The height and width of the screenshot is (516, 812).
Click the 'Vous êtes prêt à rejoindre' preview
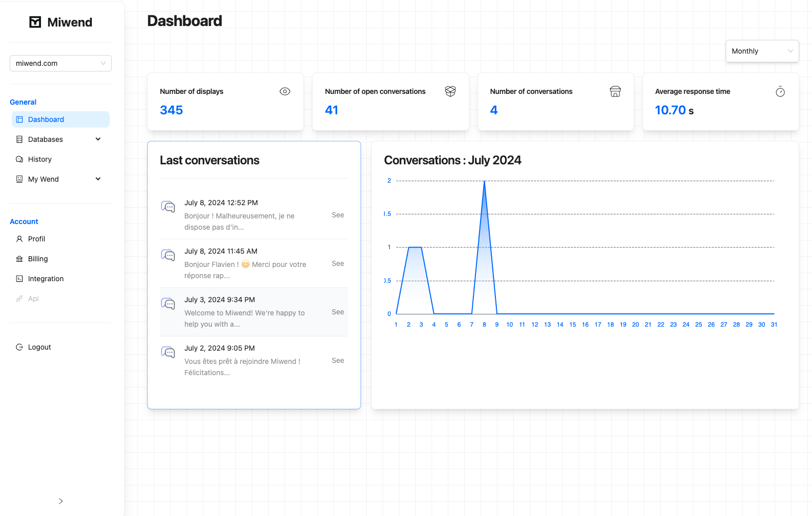(x=243, y=367)
